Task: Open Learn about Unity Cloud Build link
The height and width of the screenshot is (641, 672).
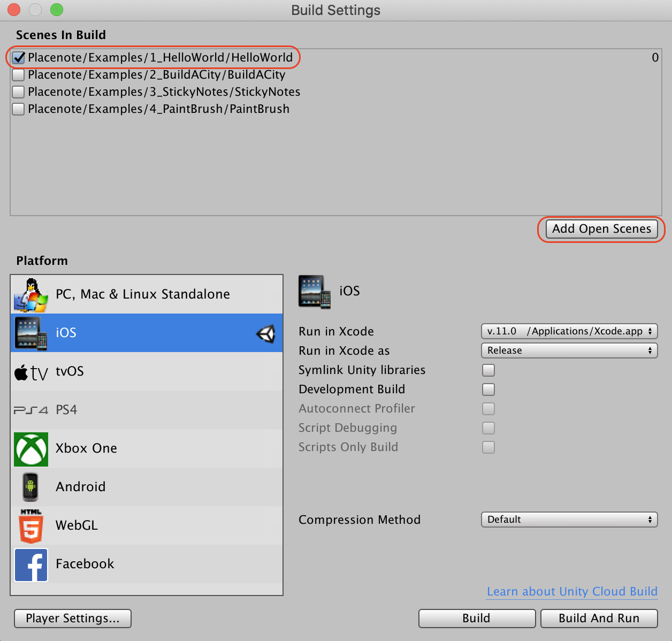Action: 572,592
